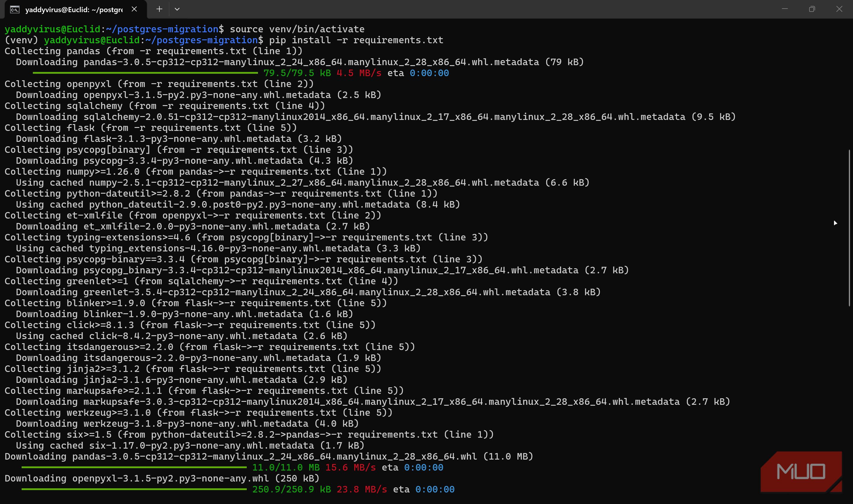Click the 'Collecting flask' line

coord(150,128)
